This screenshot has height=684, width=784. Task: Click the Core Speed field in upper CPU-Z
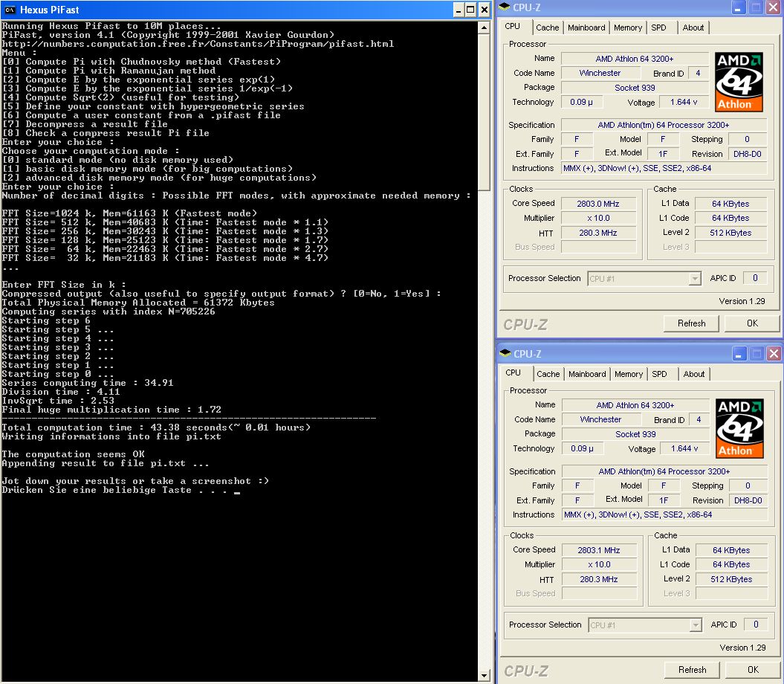tap(598, 204)
